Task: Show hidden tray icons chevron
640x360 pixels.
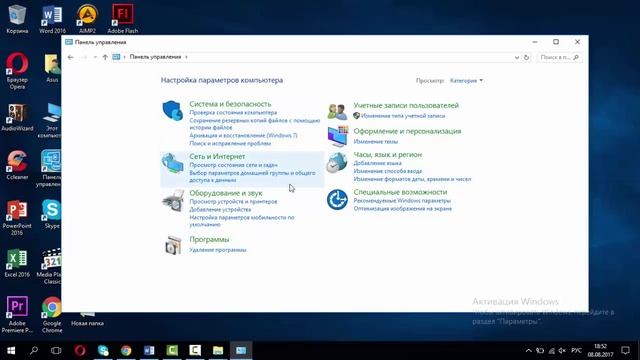Action: [x=529, y=350]
